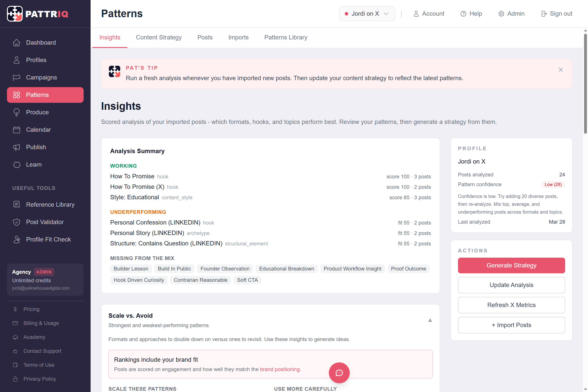Click the Update Analysis button
588x392 pixels.
[x=511, y=285]
